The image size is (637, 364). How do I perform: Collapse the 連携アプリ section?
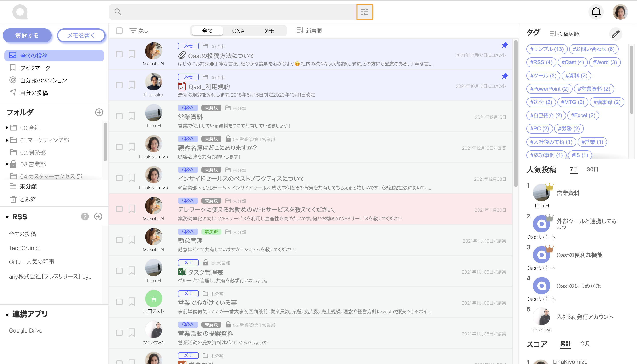[x=7, y=315]
